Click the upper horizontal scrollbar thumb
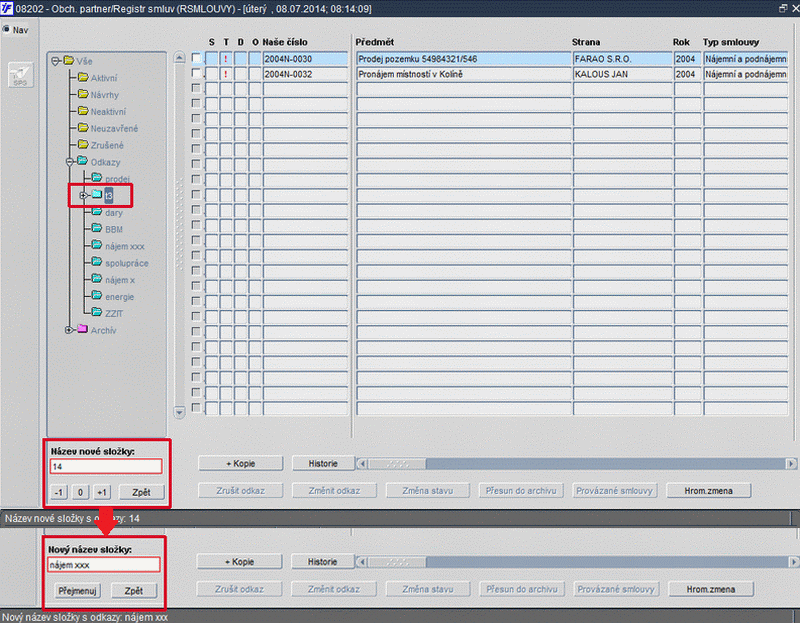The height and width of the screenshot is (623, 800). (397, 464)
